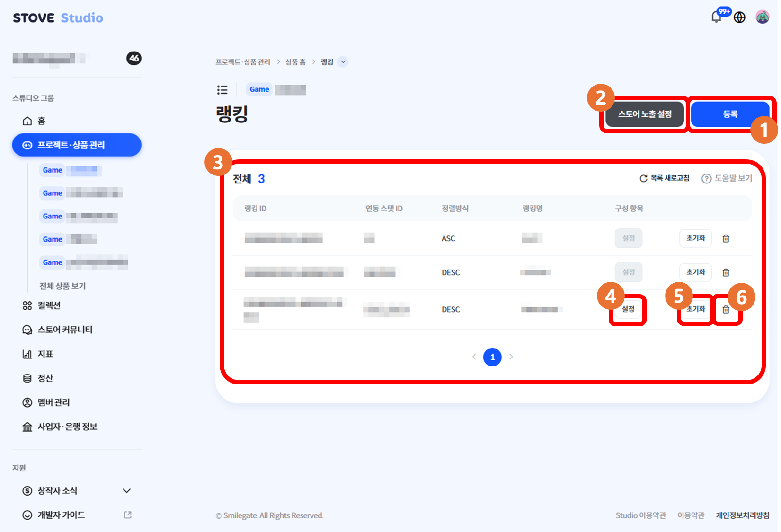Click the 랭킹명 column header
The width and height of the screenshot is (781, 532).
click(x=532, y=209)
